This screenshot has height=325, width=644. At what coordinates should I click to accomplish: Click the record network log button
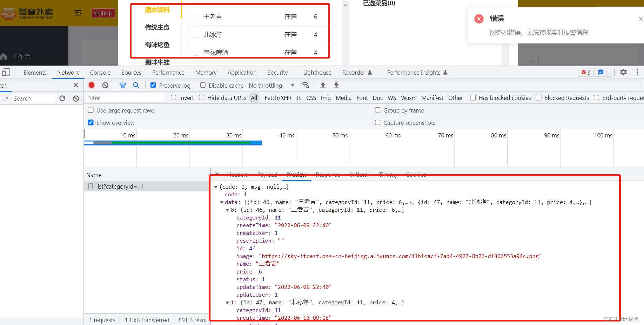(92, 85)
